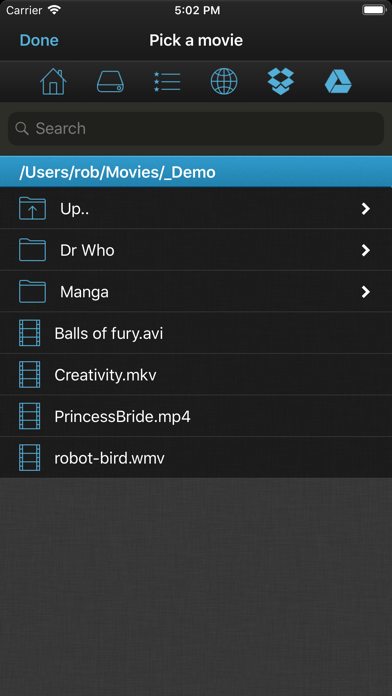Tap the battery indicator
The height and width of the screenshot is (696, 392).
(x=373, y=10)
